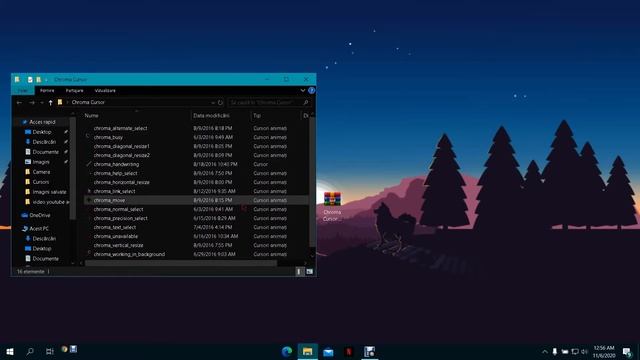Open recent locations dropdown
The width and height of the screenshot is (640, 360).
point(42,102)
